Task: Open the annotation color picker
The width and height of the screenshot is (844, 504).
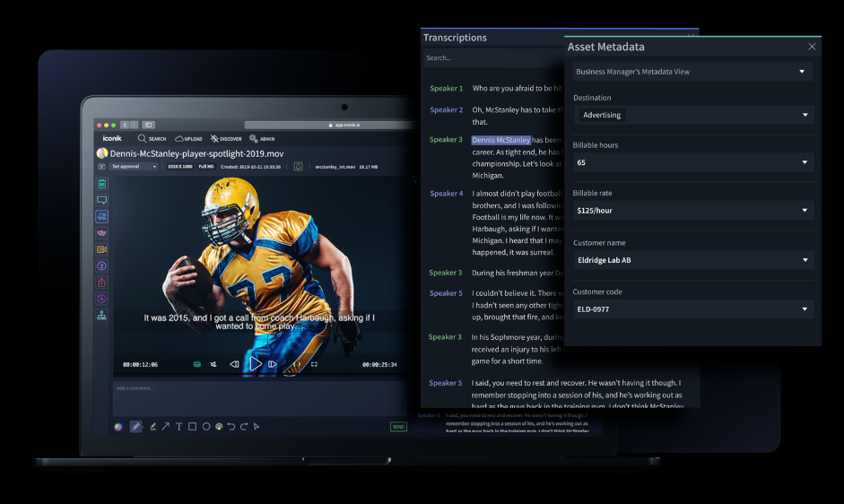Action: point(118,427)
